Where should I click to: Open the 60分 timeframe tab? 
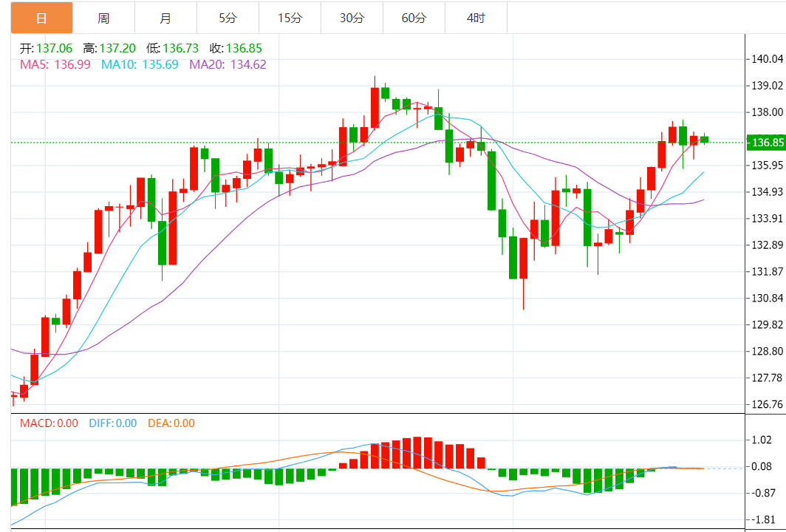(x=414, y=18)
